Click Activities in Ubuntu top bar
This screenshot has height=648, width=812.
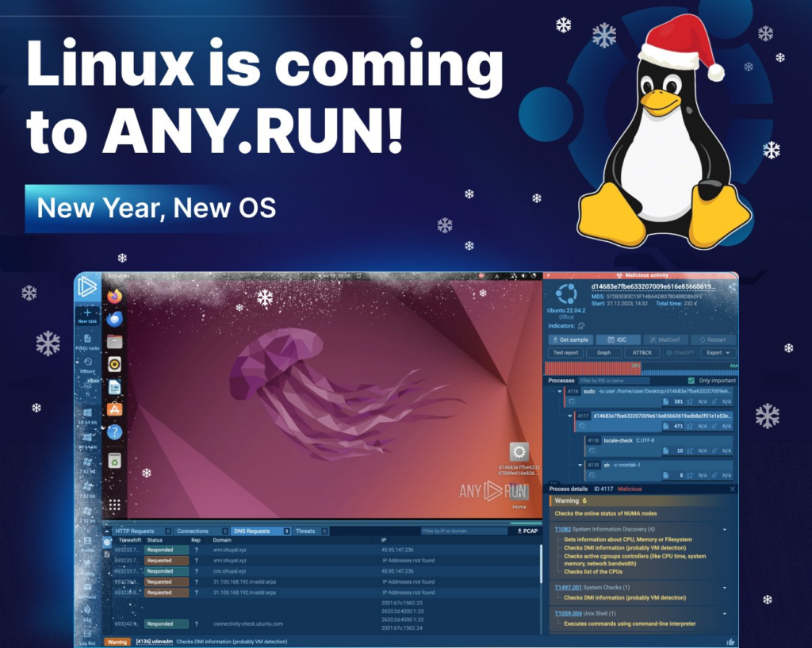(x=118, y=276)
